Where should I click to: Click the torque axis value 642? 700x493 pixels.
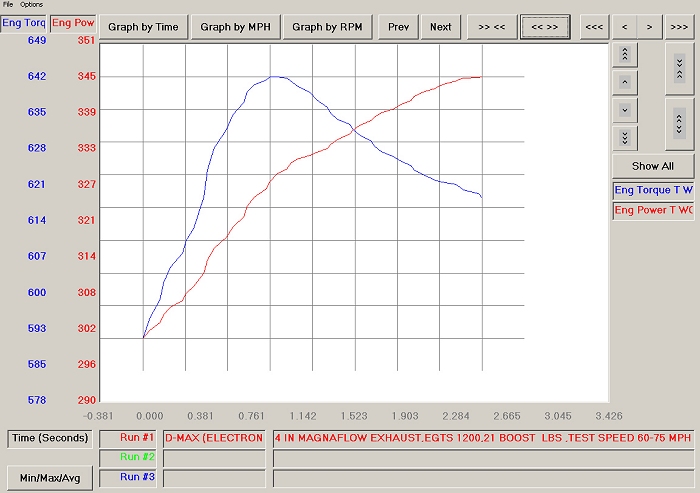pos(37,76)
